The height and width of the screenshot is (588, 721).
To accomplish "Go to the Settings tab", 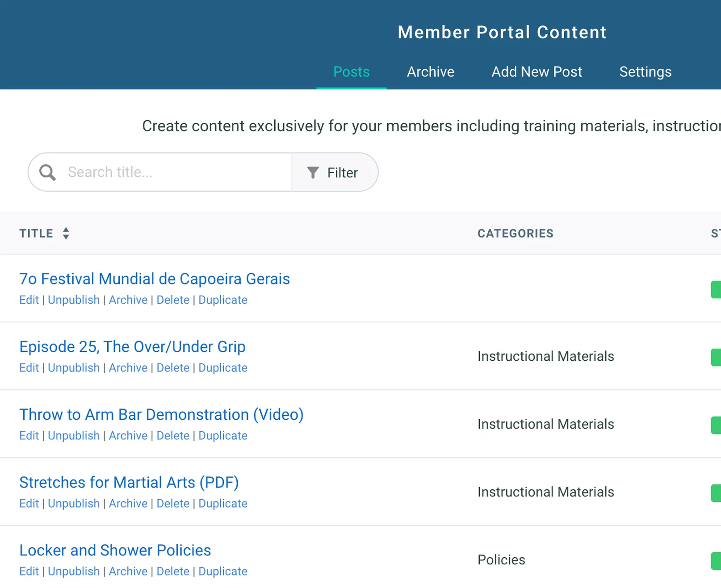I will click(x=645, y=72).
